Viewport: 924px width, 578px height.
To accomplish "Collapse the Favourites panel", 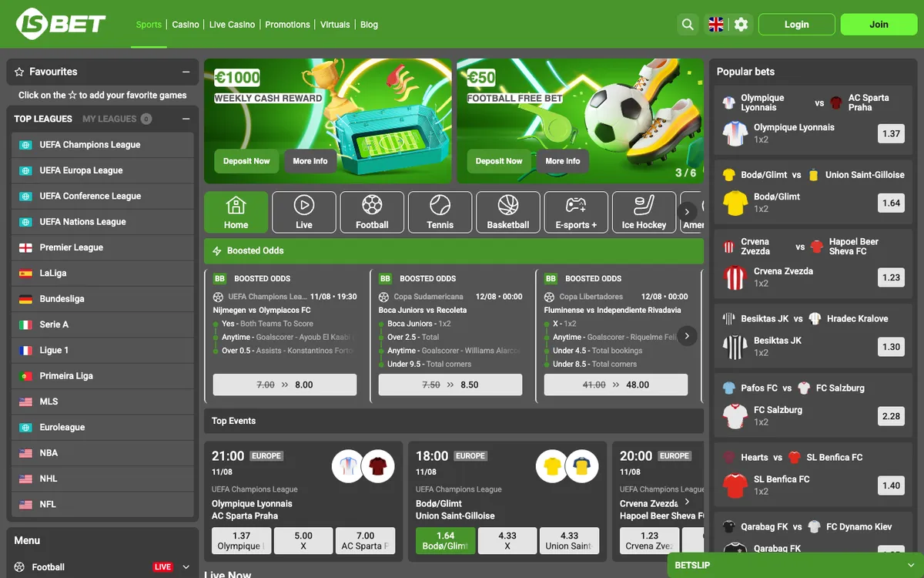I will pos(186,72).
